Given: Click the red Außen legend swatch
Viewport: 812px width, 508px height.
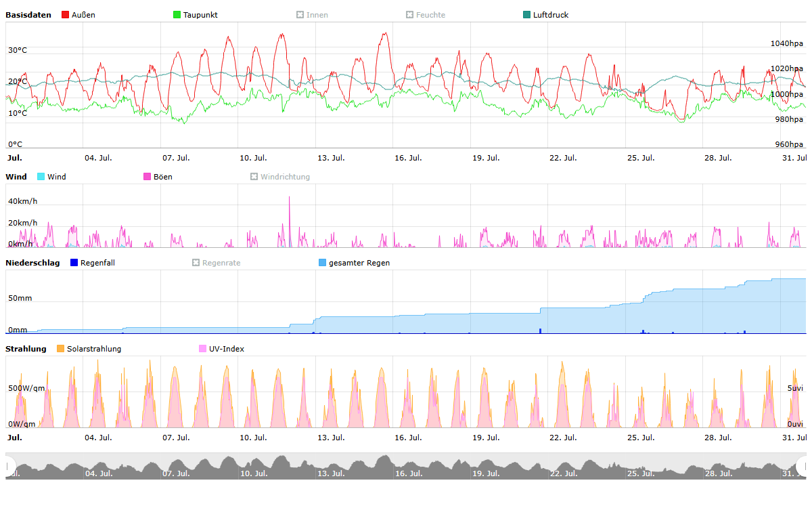Looking at the screenshot, I should [x=65, y=15].
